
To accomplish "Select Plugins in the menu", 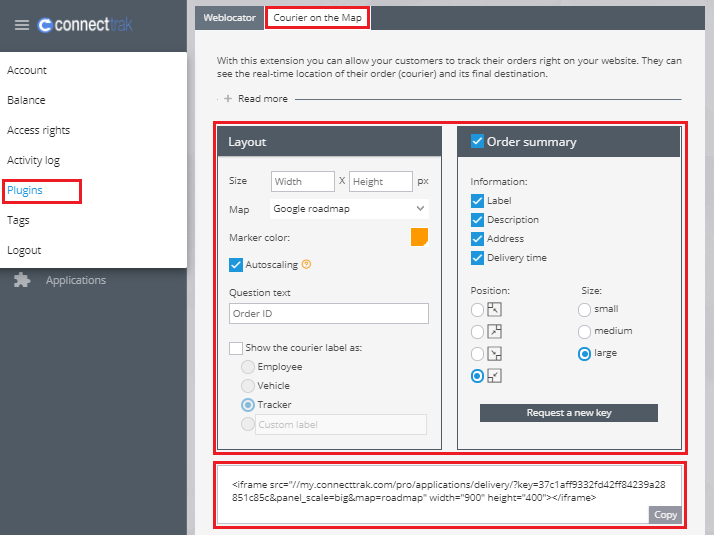I will (25, 190).
